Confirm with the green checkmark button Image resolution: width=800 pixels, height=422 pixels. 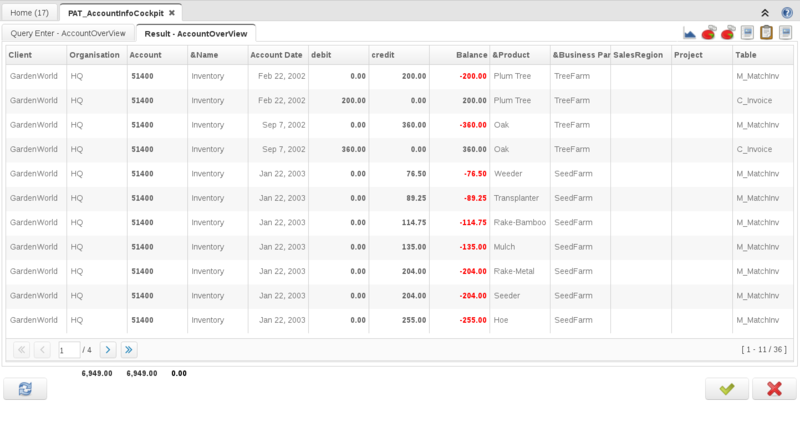point(727,390)
